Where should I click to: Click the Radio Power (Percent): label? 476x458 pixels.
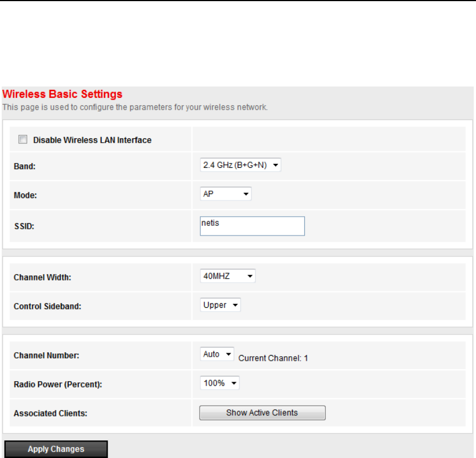tap(58, 385)
